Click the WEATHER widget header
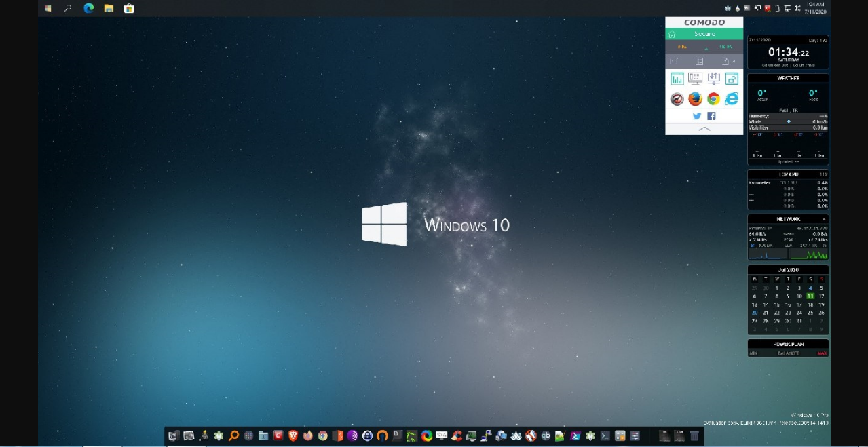 (x=788, y=78)
